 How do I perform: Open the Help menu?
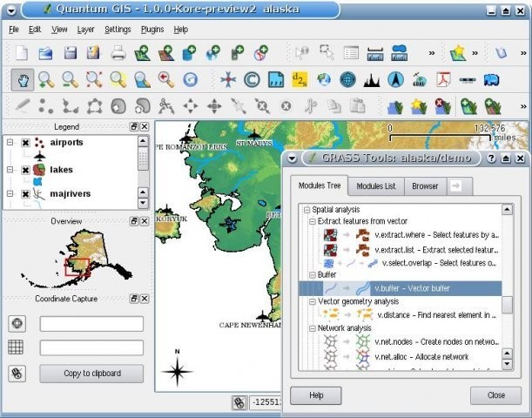[x=181, y=30]
